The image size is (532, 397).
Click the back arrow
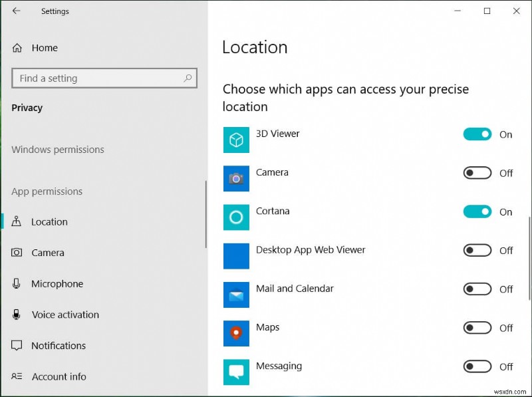tap(15, 11)
